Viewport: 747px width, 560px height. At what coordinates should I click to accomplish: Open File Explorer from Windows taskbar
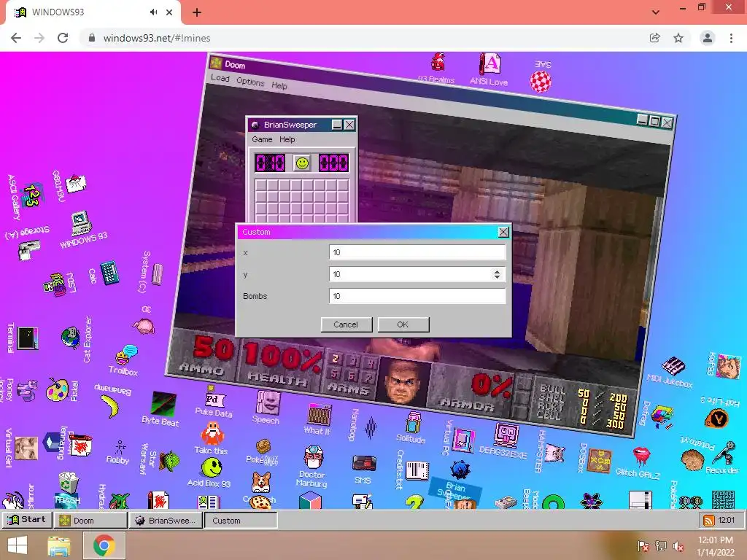point(59,545)
